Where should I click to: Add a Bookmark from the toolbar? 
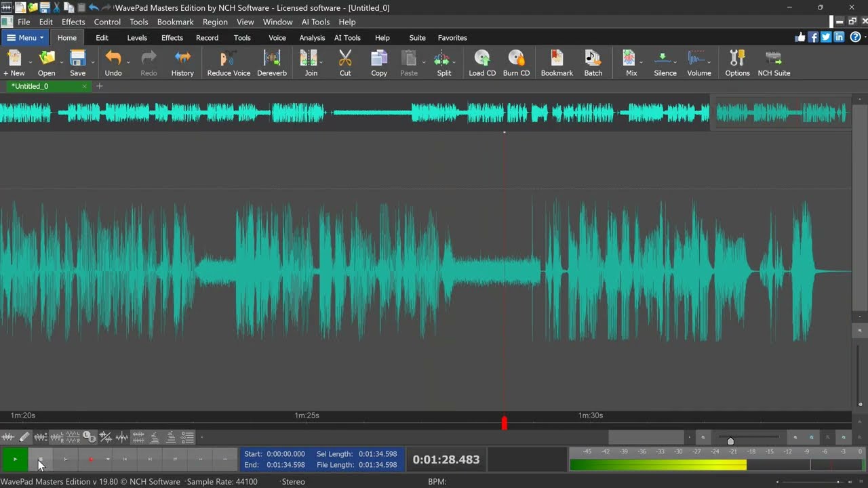tap(557, 63)
